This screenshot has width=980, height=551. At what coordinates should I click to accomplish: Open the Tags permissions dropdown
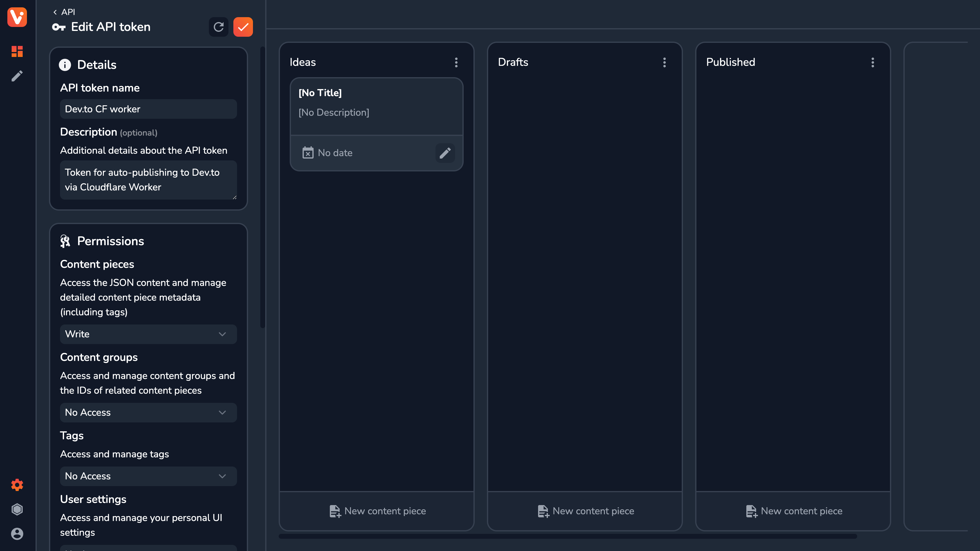pos(148,476)
